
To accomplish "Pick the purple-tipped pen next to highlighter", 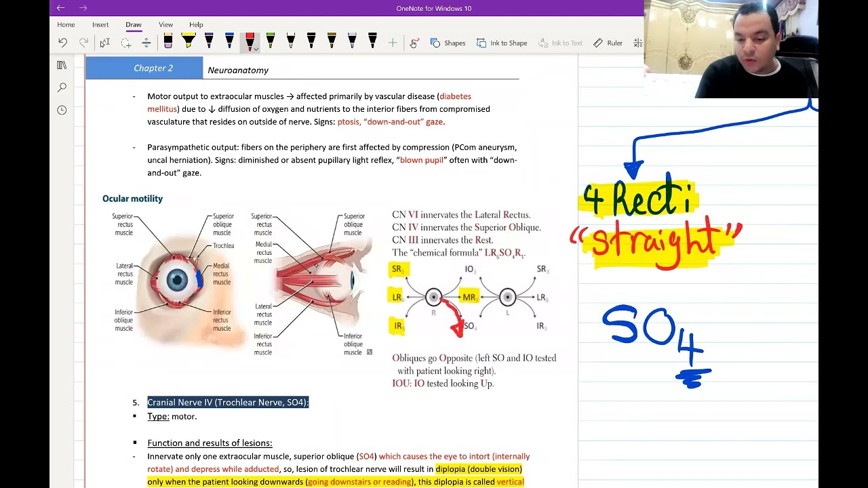I will click(208, 41).
